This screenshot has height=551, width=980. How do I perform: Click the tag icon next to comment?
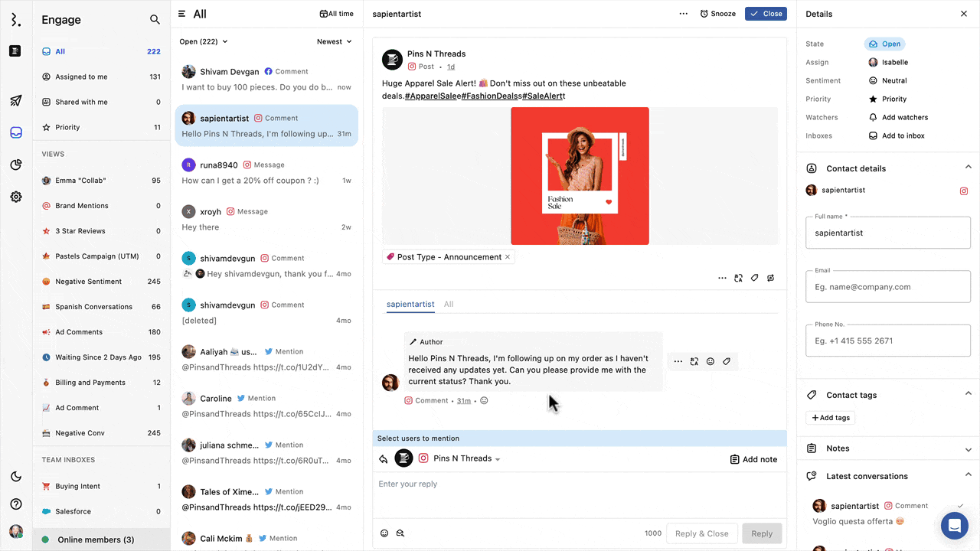pos(727,361)
